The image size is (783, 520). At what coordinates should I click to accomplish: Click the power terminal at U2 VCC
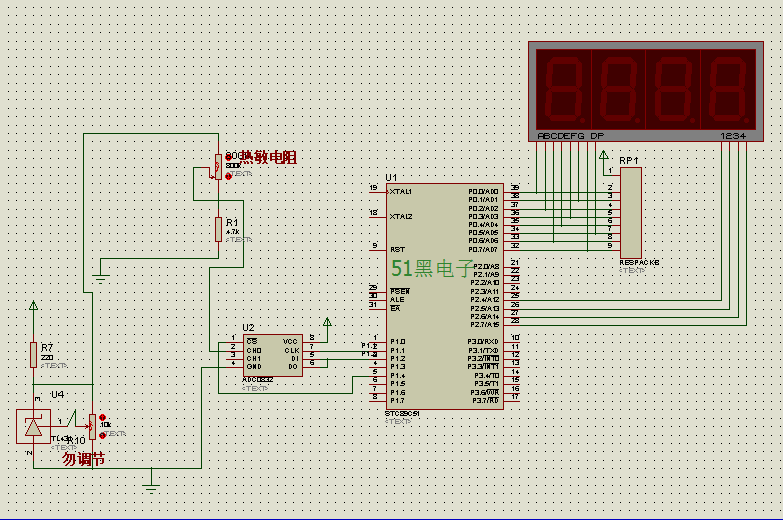327,322
